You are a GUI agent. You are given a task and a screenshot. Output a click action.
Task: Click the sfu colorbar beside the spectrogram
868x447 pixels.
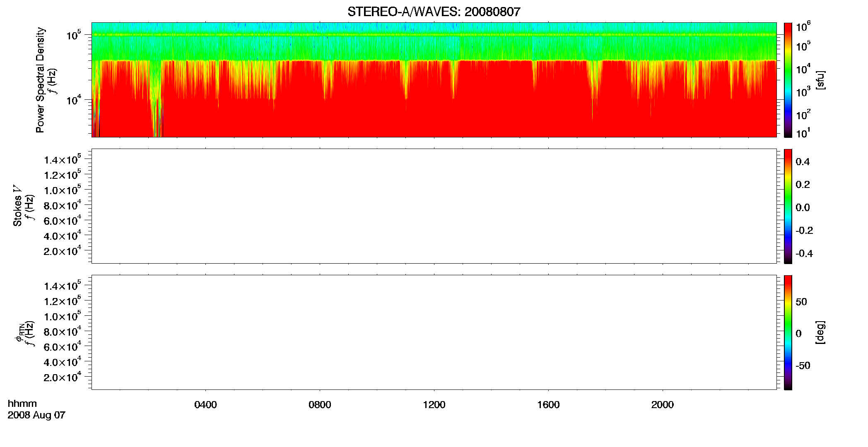coord(788,80)
